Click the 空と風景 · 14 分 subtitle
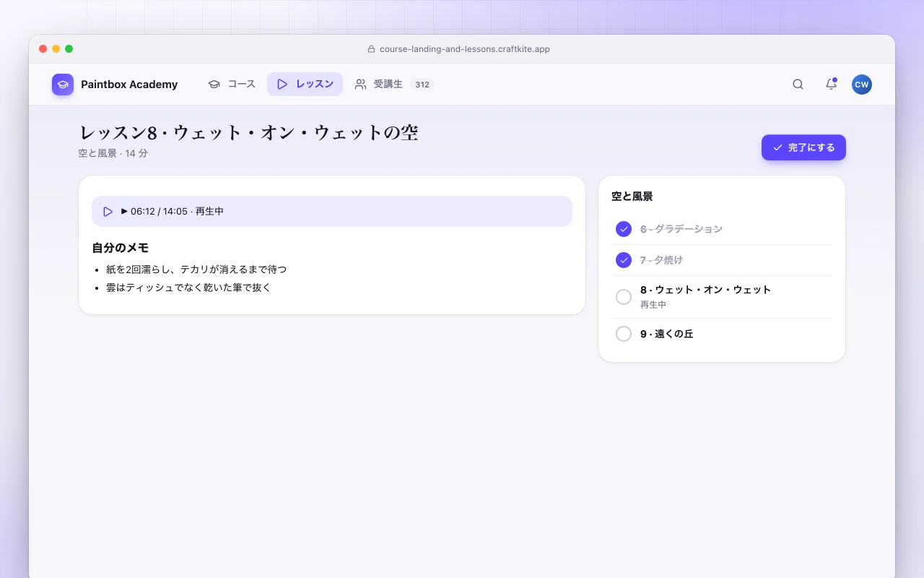 coord(113,153)
